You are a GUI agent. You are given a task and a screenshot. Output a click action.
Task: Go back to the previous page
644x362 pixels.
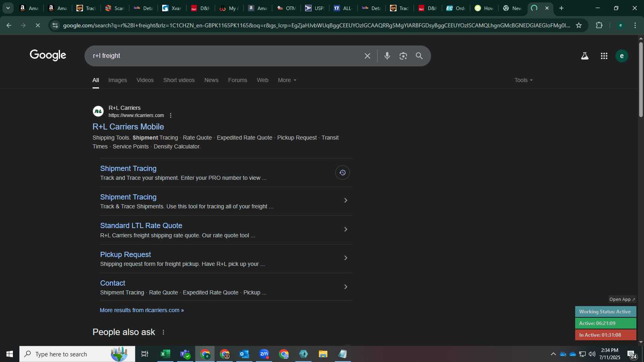pyautogui.click(x=9, y=25)
